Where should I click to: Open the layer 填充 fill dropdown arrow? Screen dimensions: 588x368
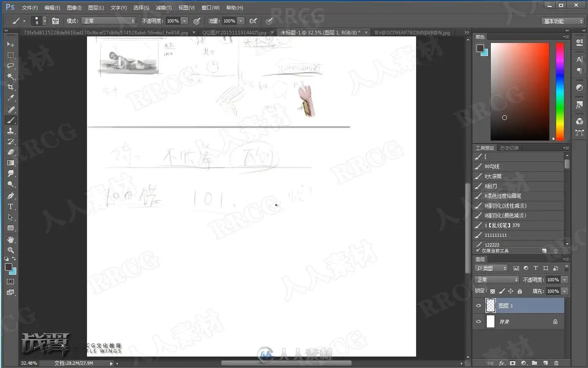click(565, 291)
